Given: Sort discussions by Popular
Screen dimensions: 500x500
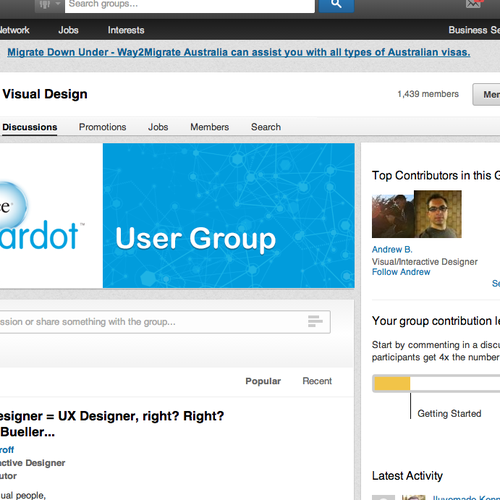Looking at the screenshot, I should [263, 381].
